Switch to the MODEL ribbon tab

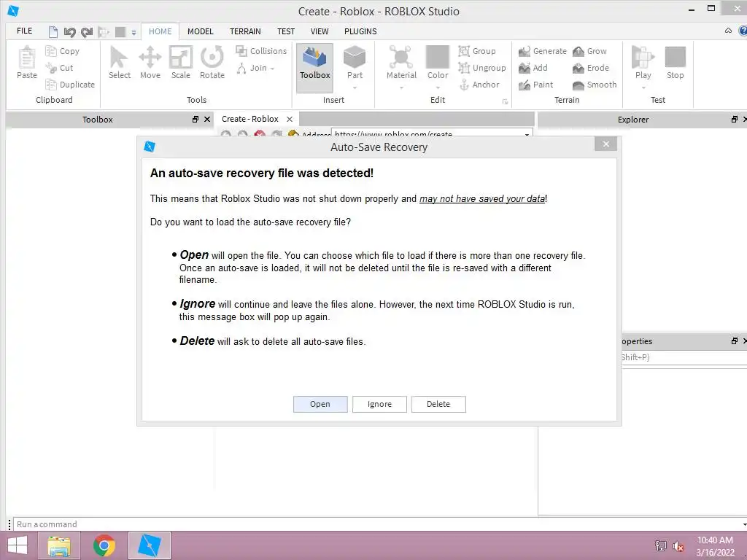point(200,31)
